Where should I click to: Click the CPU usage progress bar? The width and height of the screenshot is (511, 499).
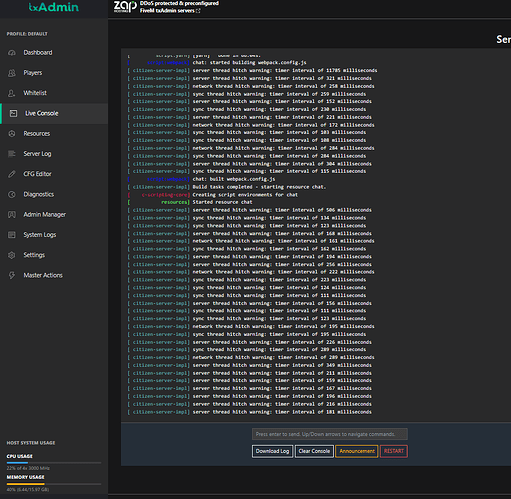pos(54,463)
